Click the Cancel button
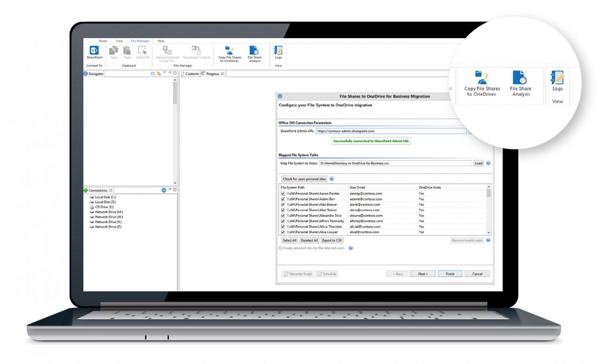Image resolution: width=598 pixels, height=364 pixels. point(477,274)
